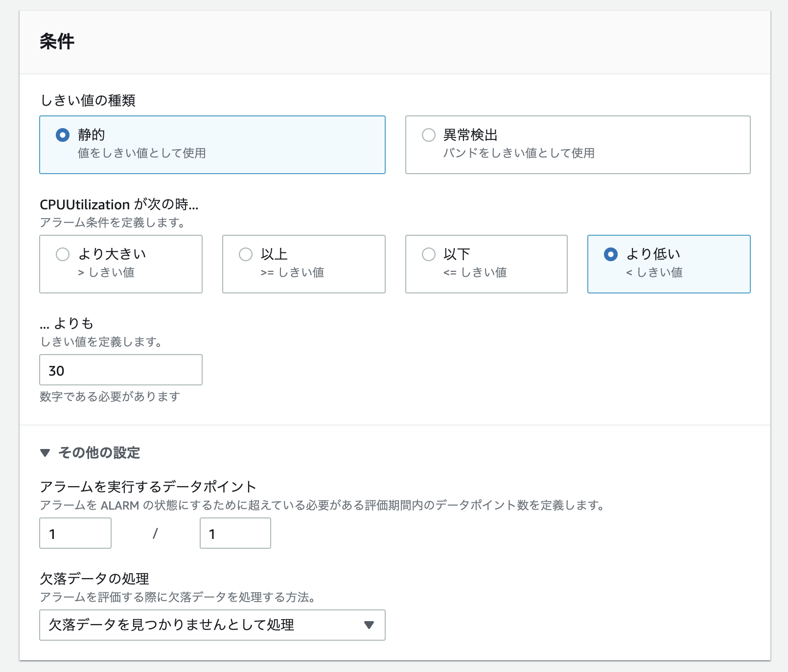
Task: Click inside the threshold value field showing 30
Action: (x=120, y=370)
